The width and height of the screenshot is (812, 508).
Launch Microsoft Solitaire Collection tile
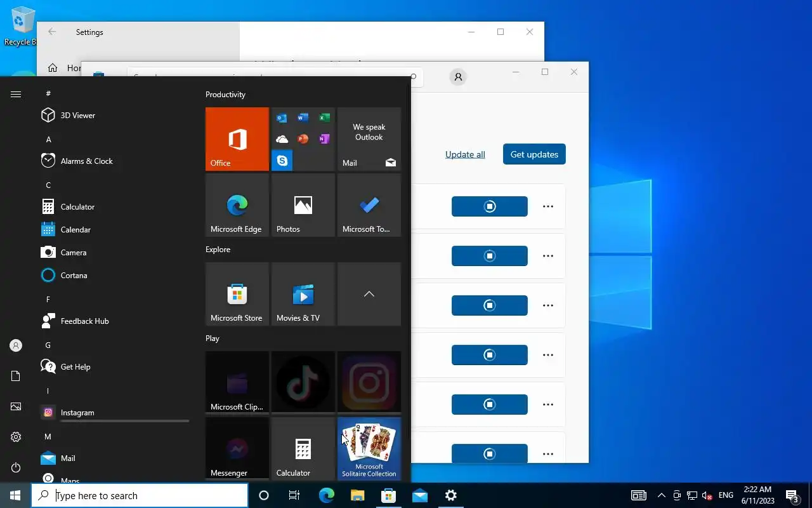(x=369, y=448)
